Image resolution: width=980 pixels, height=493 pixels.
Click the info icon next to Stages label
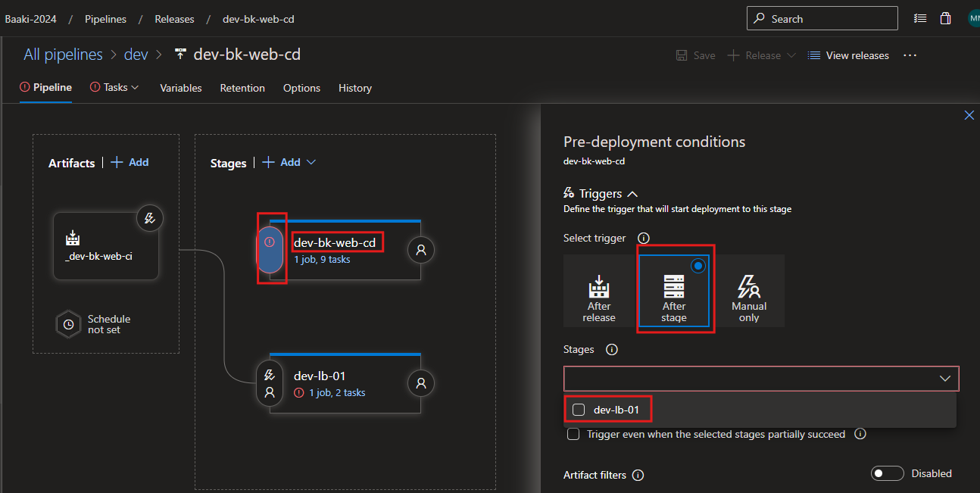(612, 350)
